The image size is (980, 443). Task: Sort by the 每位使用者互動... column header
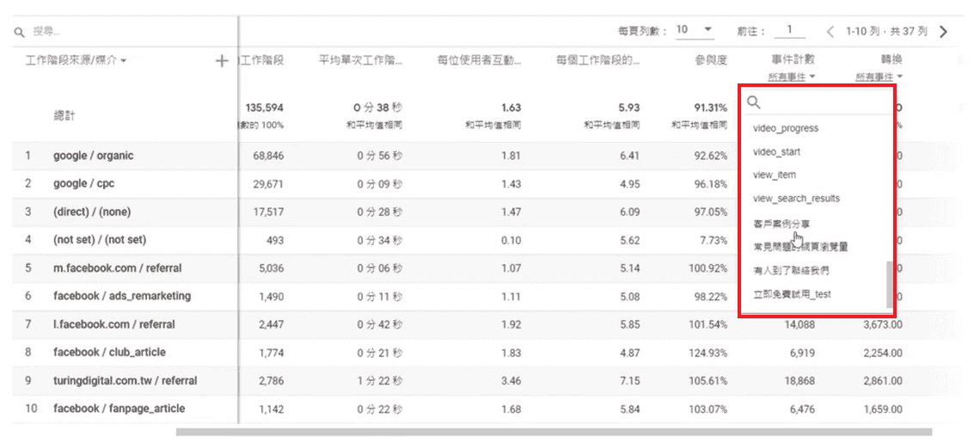click(480, 61)
